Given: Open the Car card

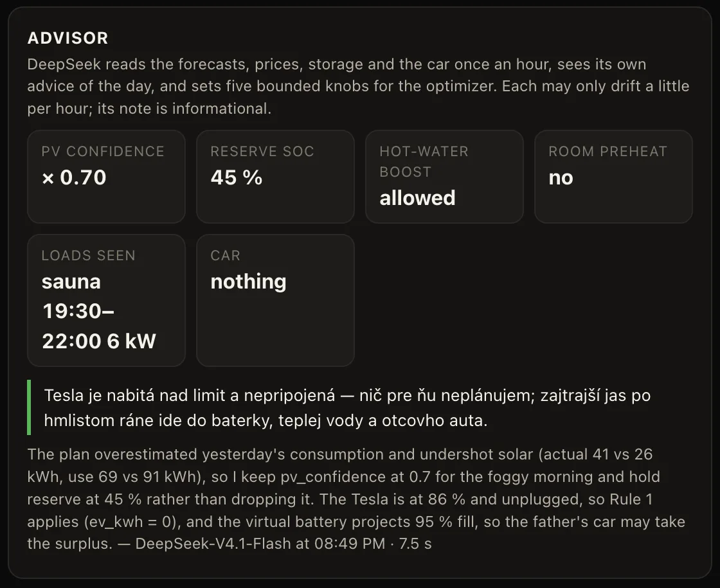Looking at the screenshot, I should point(275,300).
